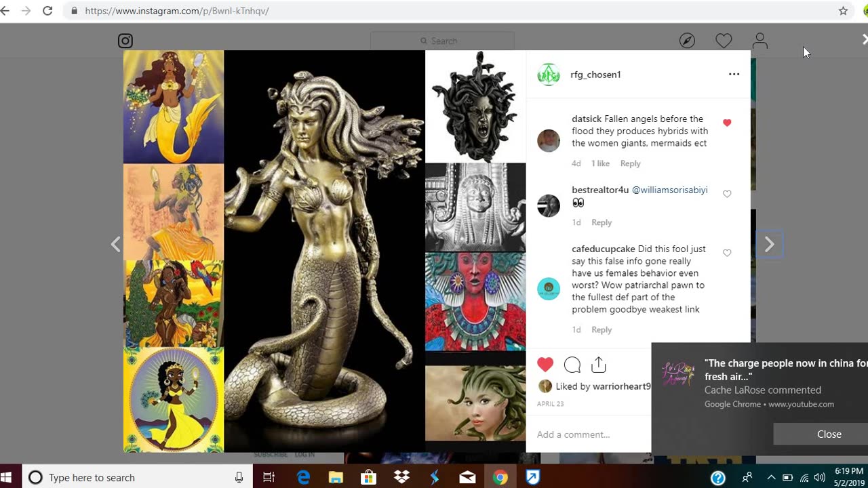868x488 pixels.
Task: Open the taskbar clock and date
Action: (848, 477)
